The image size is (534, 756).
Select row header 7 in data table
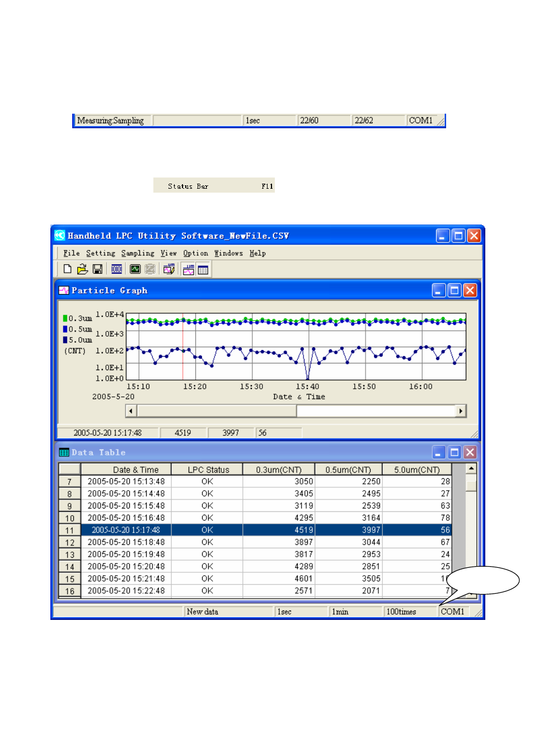click(x=70, y=482)
